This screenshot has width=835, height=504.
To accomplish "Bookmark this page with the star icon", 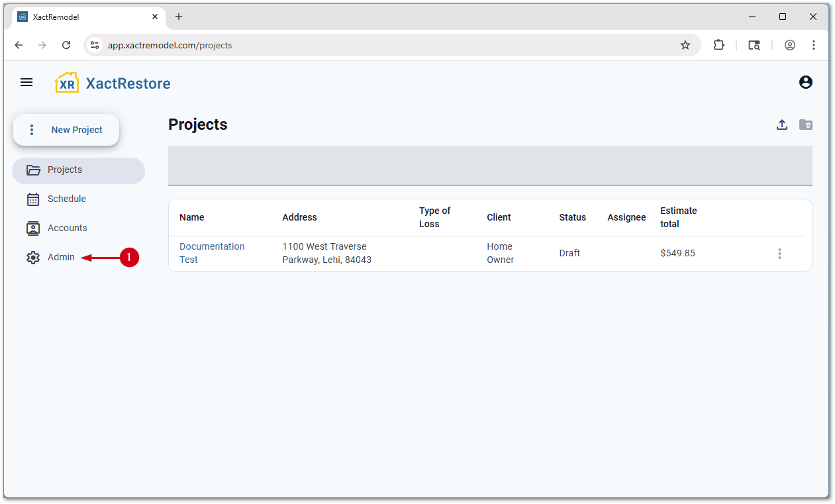I will (685, 45).
